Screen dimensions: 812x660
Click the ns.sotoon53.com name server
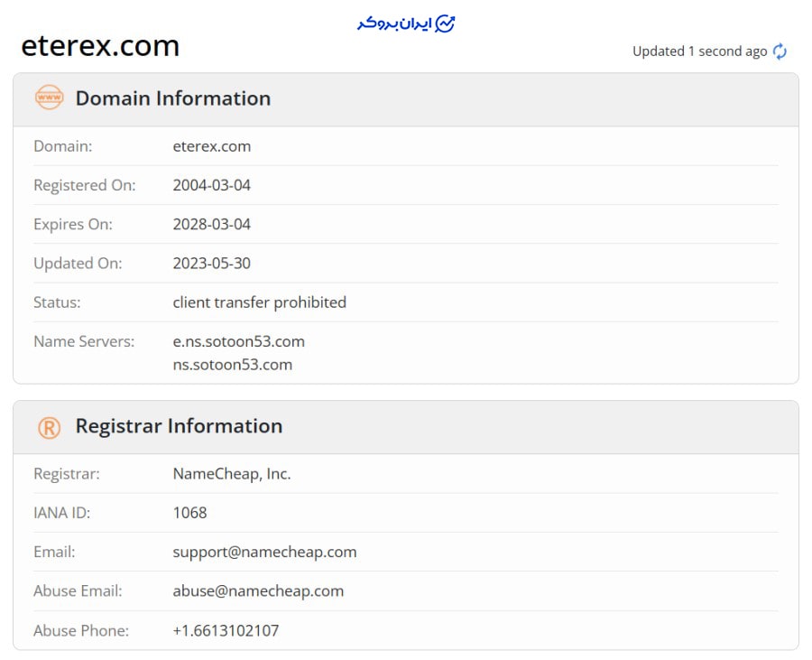tap(233, 365)
